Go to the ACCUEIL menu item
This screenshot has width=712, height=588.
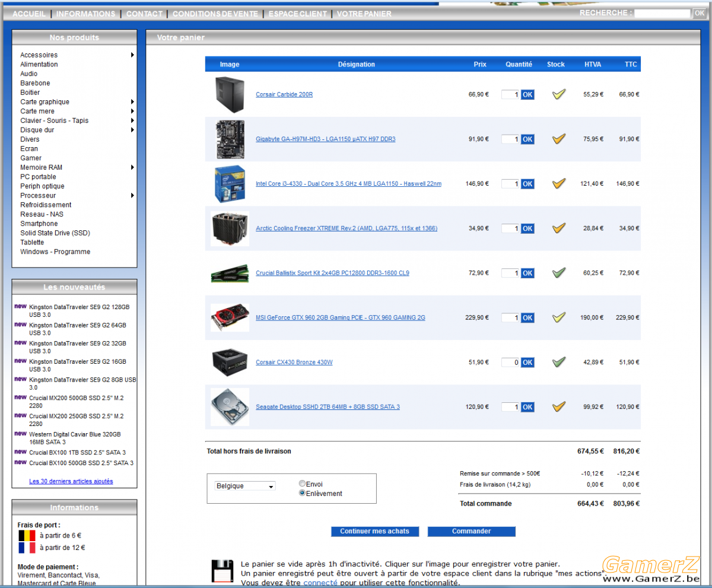pyautogui.click(x=29, y=14)
